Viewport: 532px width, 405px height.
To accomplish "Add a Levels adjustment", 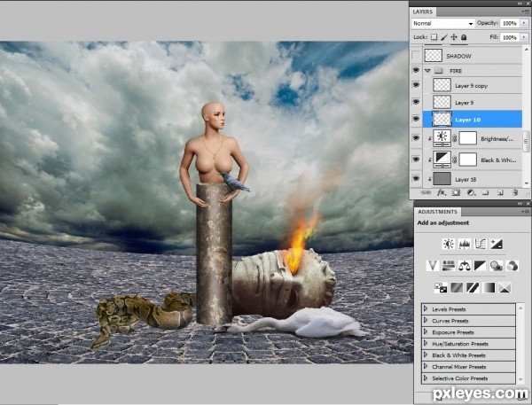I will [464, 244].
